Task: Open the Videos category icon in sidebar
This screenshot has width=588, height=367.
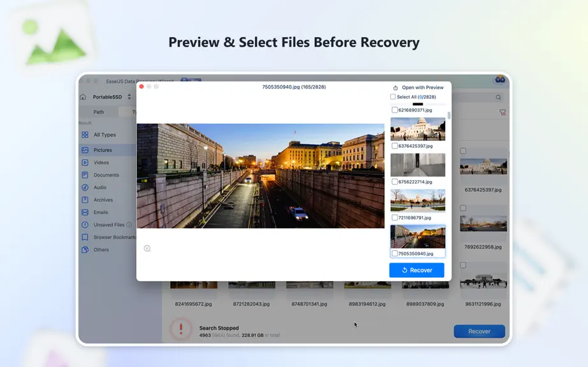Action: pyautogui.click(x=85, y=162)
